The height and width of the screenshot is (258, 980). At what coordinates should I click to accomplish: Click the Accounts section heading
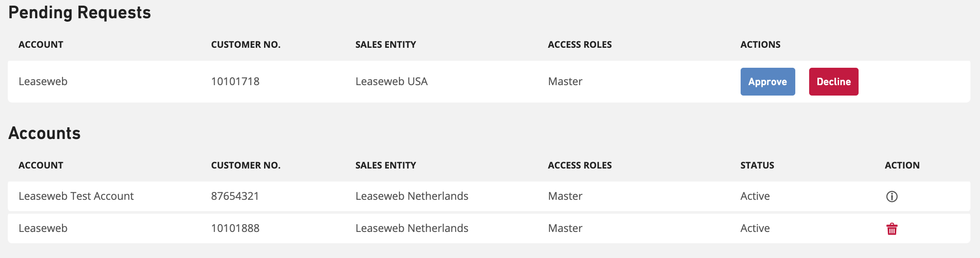click(44, 133)
